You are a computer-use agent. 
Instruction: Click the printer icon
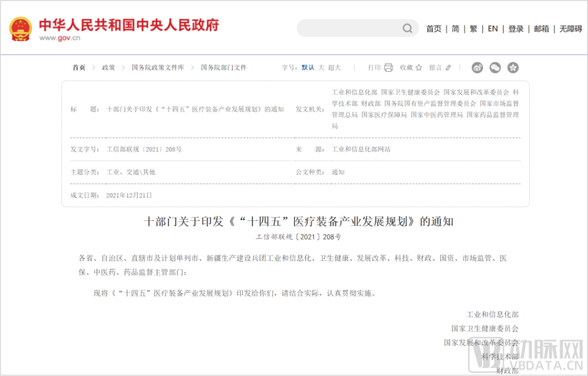click(388, 68)
